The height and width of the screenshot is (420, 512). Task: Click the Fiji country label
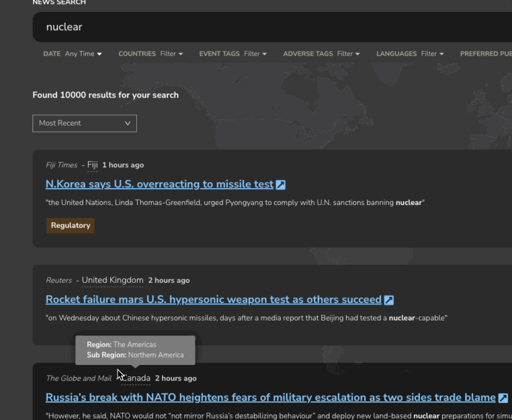(x=93, y=165)
